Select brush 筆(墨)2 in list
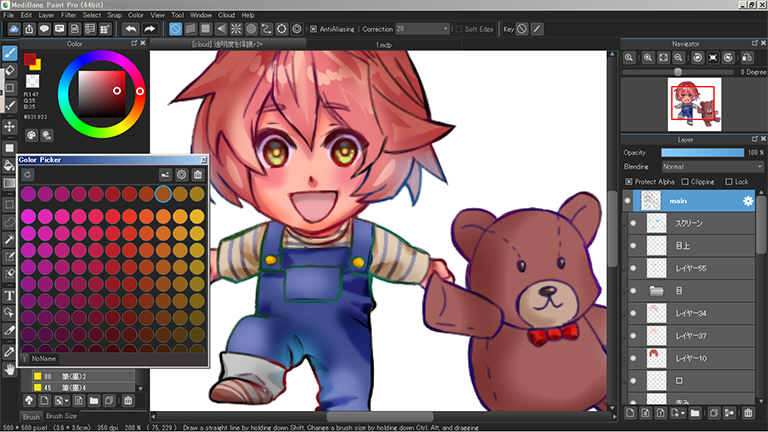This screenshot has width=768, height=432. [x=83, y=376]
